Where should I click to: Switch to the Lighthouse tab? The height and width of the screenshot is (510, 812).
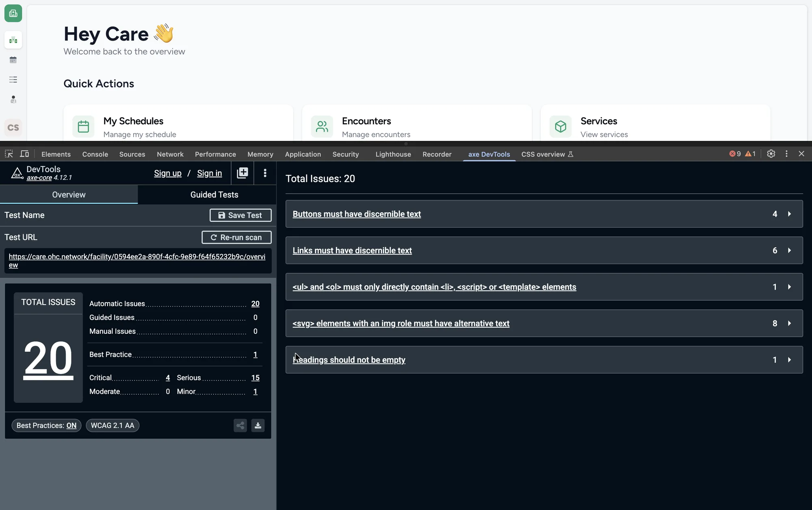tap(393, 154)
